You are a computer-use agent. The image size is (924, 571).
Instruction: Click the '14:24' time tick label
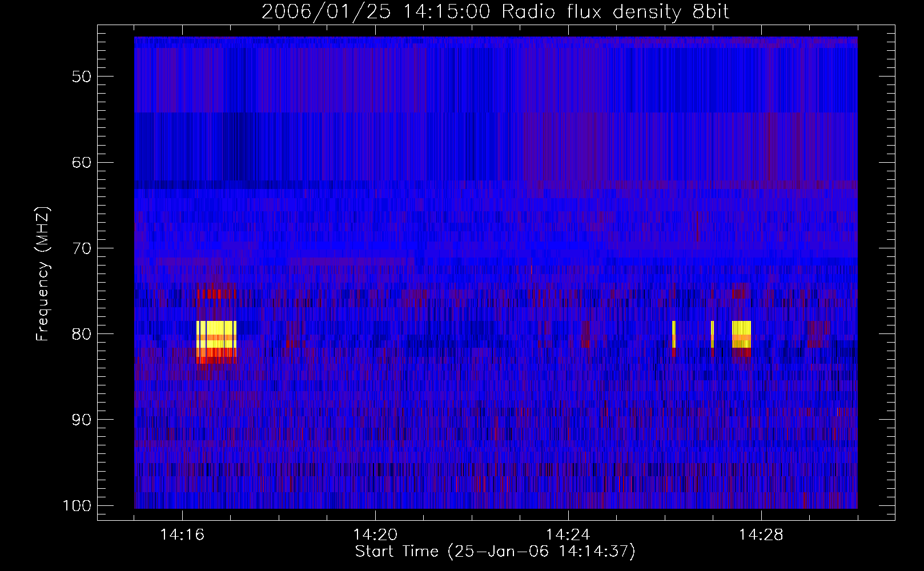[568, 535]
